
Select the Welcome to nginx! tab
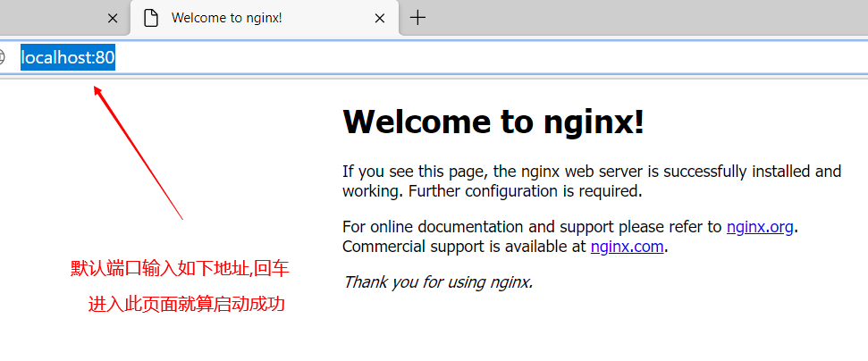[265, 18]
